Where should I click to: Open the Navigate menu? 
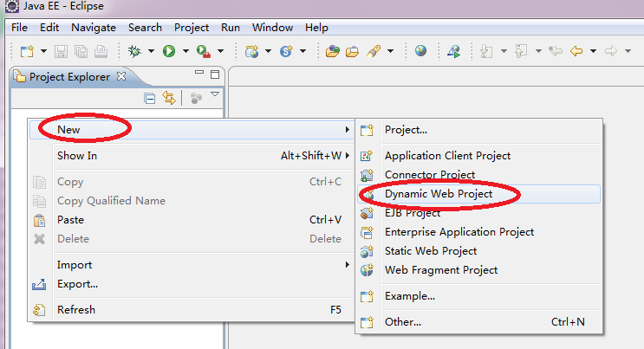click(94, 28)
